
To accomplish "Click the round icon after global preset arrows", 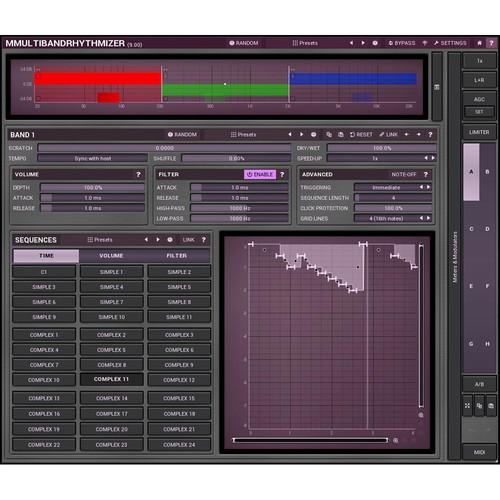I will (375, 43).
